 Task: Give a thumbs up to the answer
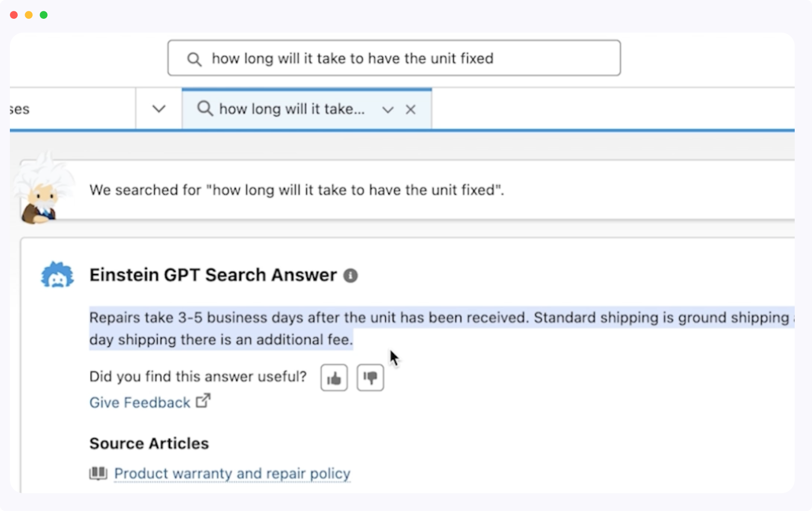333,378
